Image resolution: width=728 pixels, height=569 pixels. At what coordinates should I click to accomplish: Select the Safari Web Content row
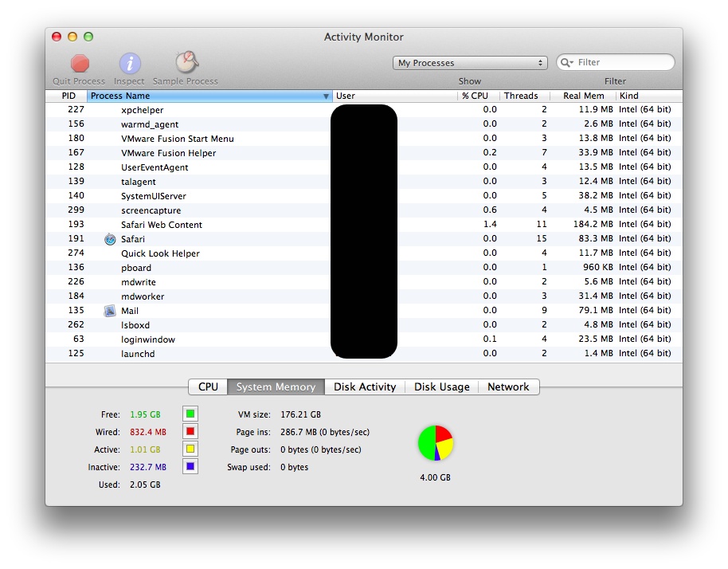pos(363,225)
